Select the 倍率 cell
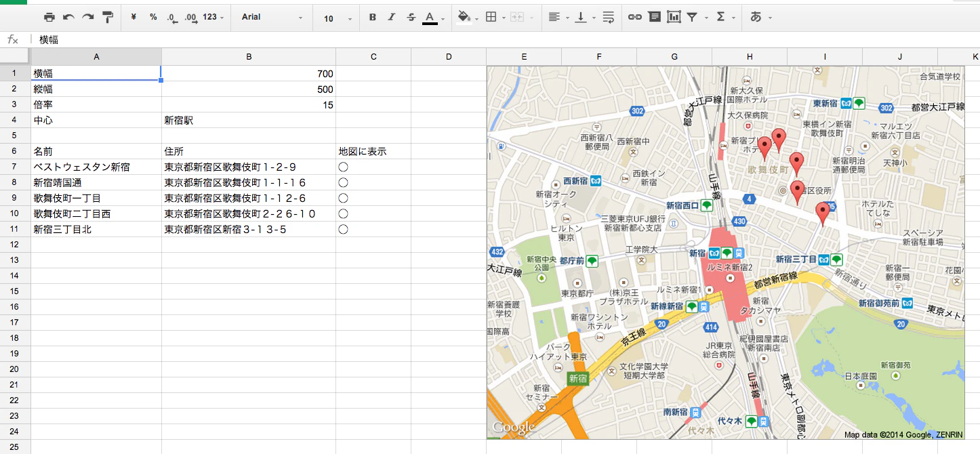This screenshot has width=980, height=454. click(x=96, y=104)
